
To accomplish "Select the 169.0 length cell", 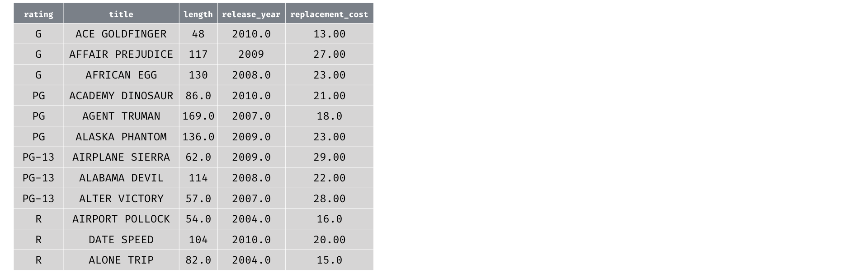I will point(198,116).
